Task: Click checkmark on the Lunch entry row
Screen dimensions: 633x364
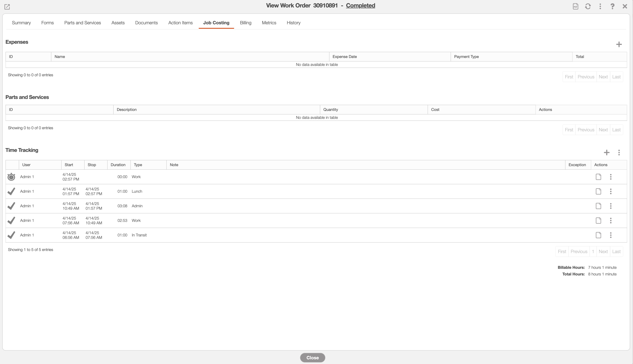Action: 11,192
